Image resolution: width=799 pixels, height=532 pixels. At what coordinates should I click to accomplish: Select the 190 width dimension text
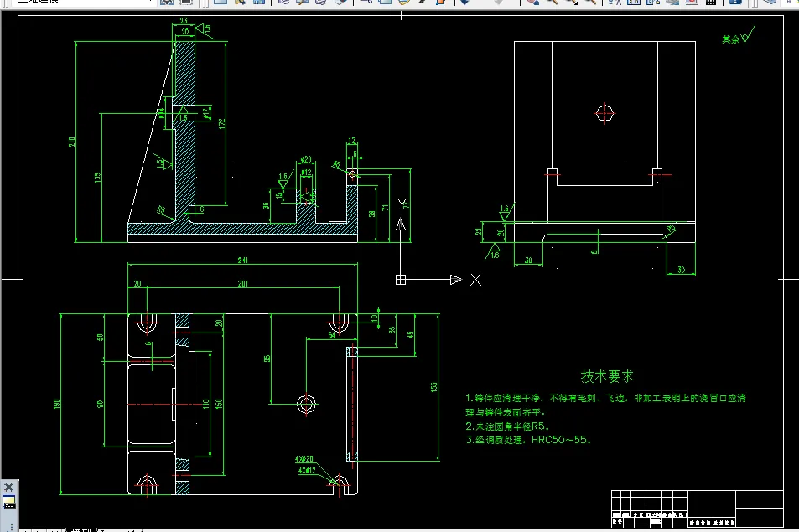56,404
